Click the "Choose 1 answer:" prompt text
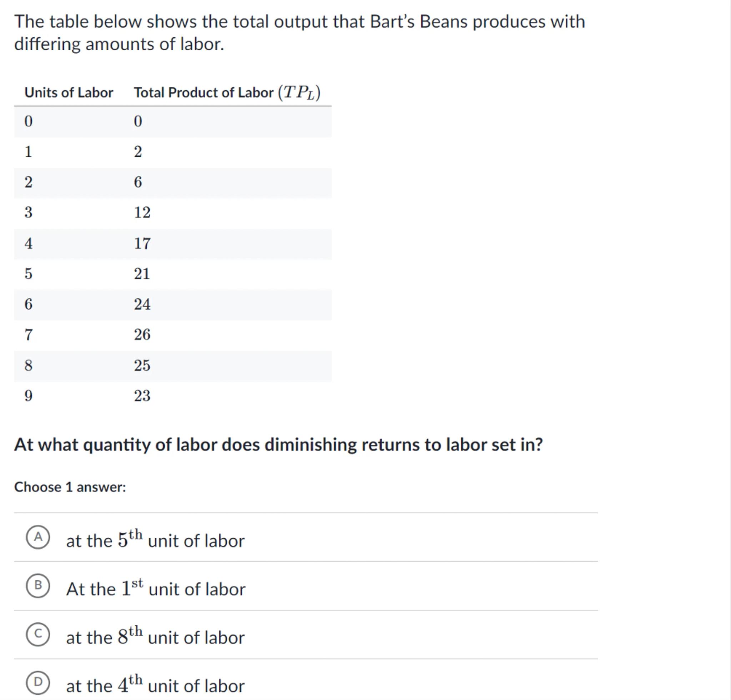 tap(70, 487)
